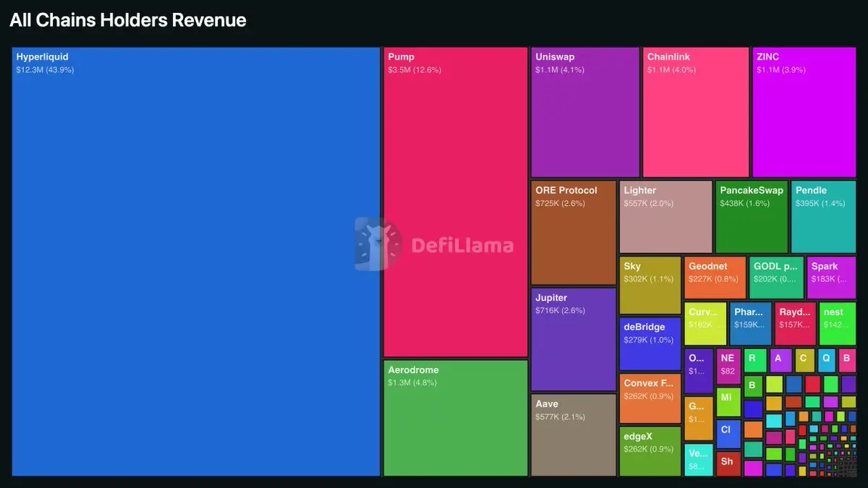Select the green Aerodrome tile
Image resolution: width=868 pixels, height=488 pixels.
coord(456,418)
